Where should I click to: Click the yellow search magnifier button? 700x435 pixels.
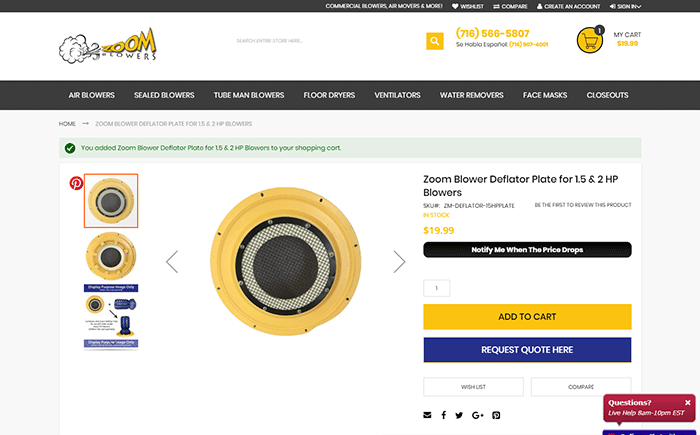tap(434, 41)
